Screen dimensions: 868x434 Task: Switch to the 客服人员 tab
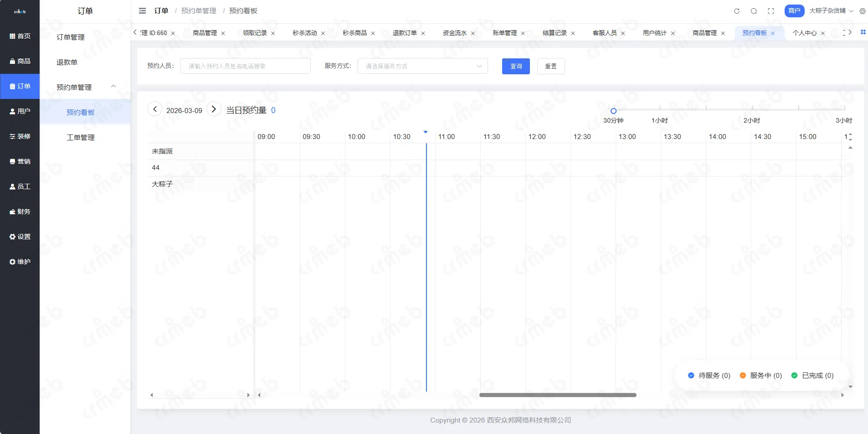605,33
